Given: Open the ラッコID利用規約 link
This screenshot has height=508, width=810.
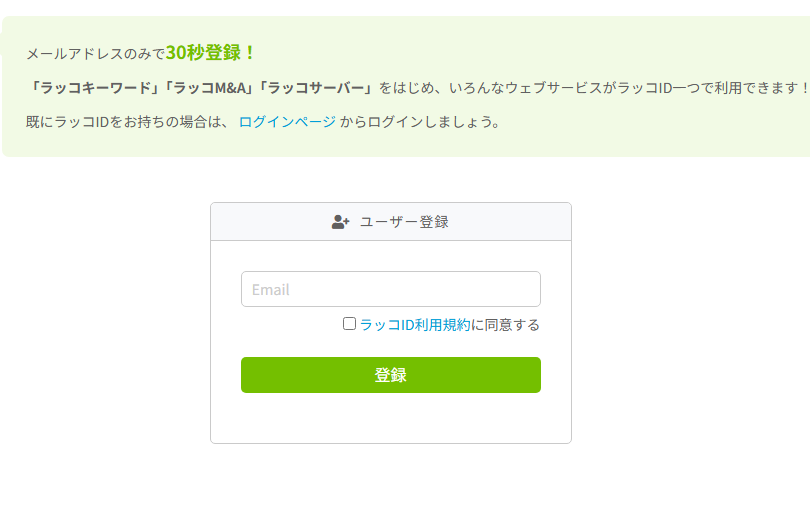Looking at the screenshot, I should pyautogui.click(x=414, y=325).
